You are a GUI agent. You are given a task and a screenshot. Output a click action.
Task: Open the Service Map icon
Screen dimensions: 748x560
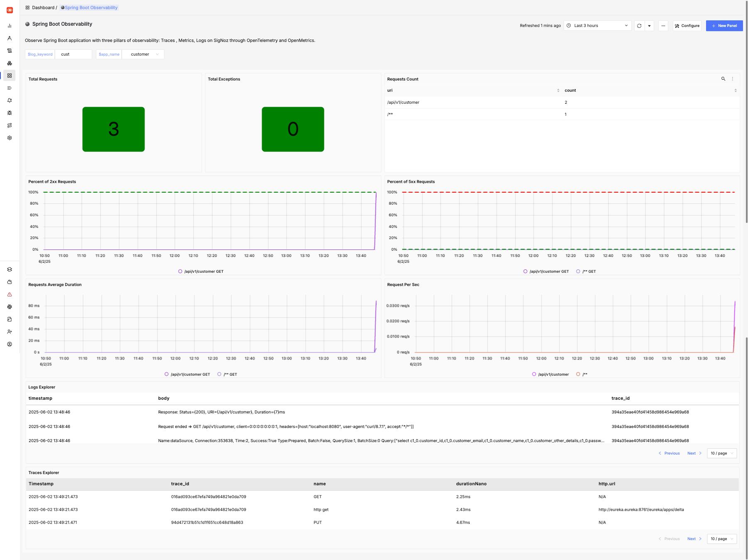pyautogui.click(x=10, y=125)
